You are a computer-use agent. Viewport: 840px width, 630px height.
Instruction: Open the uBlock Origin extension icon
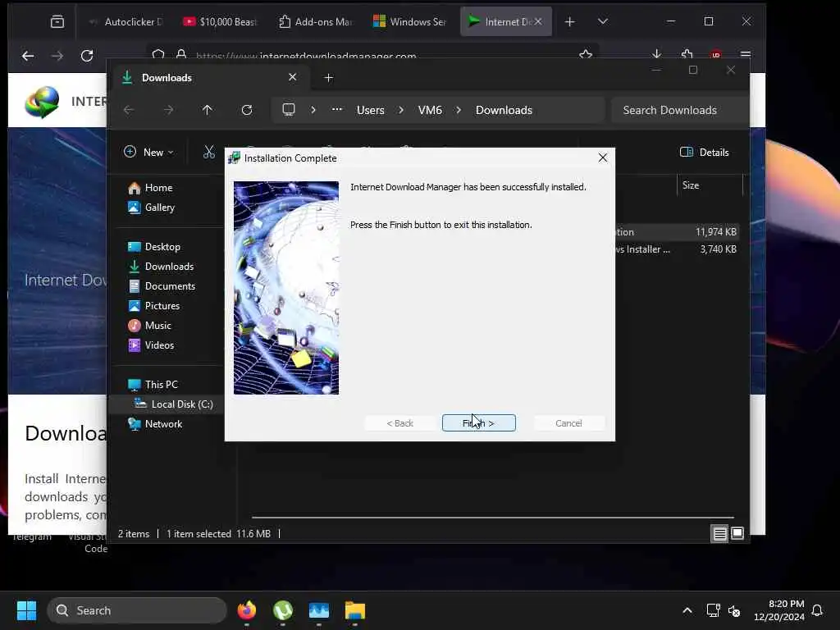tap(715, 54)
